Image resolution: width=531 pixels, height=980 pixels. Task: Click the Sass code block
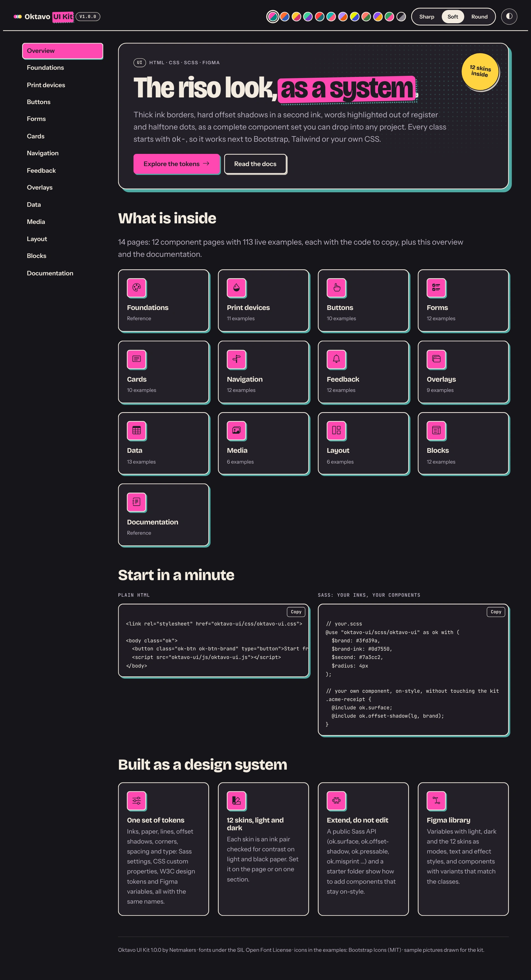pyautogui.click(x=413, y=669)
